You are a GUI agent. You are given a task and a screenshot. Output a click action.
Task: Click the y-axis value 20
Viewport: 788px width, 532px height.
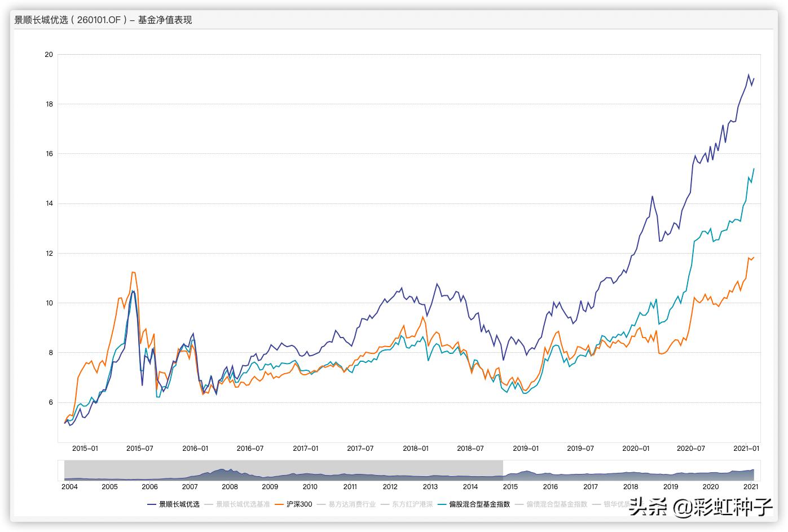pyautogui.click(x=49, y=55)
